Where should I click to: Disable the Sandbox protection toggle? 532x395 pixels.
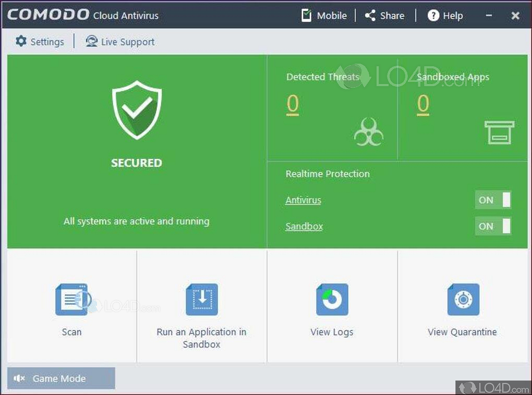tap(493, 226)
